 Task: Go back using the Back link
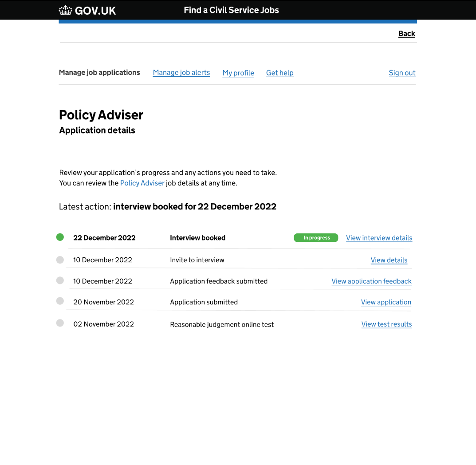[406, 34]
